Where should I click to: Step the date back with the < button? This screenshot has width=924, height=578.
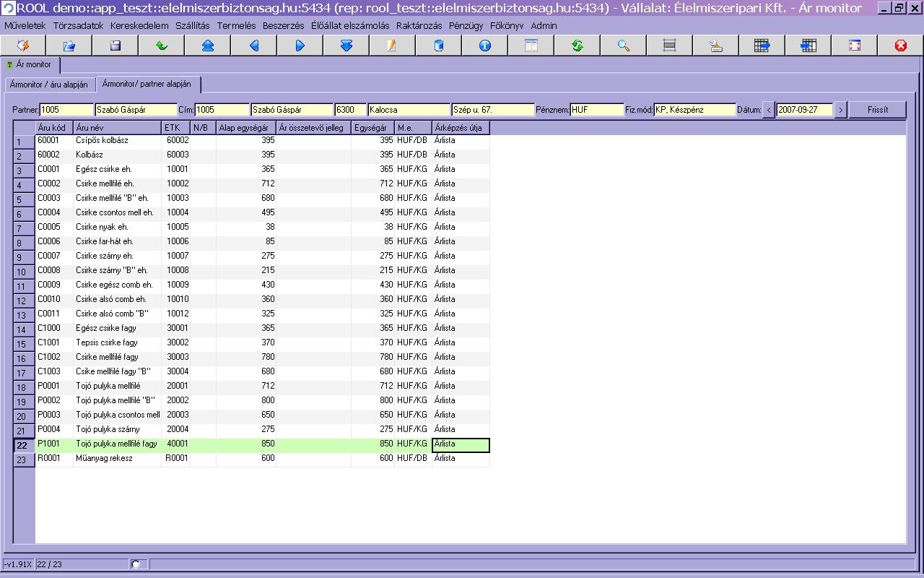coord(769,110)
